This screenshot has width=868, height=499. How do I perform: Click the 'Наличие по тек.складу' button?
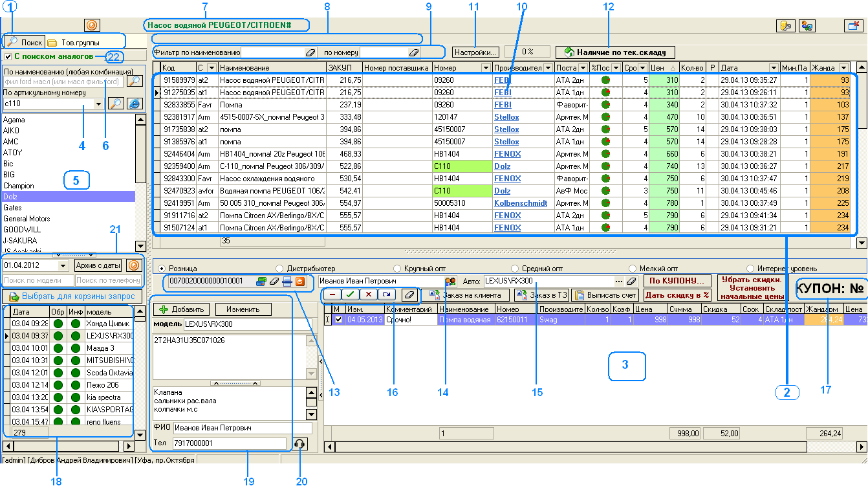tap(615, 52)
